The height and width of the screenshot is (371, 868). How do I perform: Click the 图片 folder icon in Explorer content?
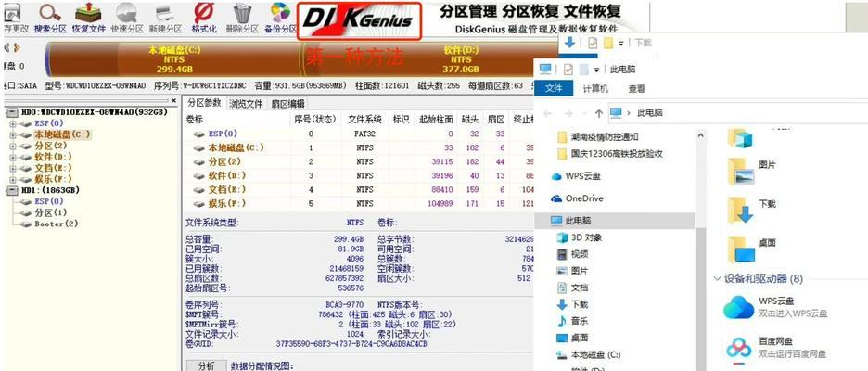pyautogui.click(x=740, y=171)
